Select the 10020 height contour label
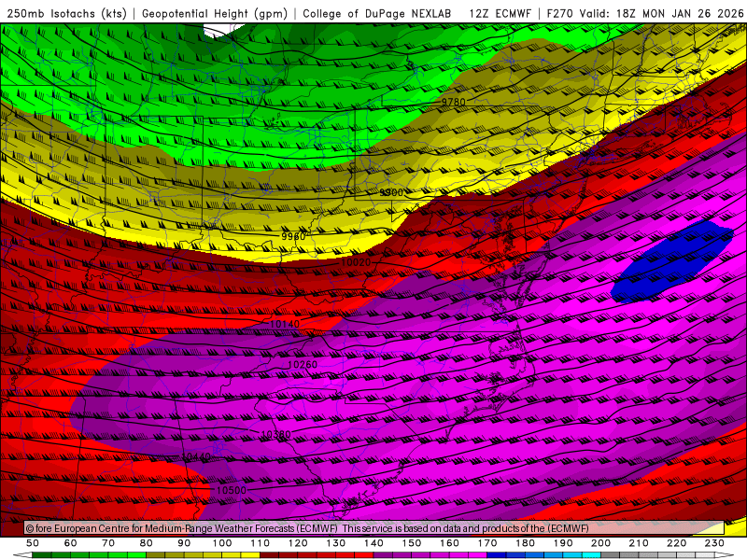This screenshot has width=747, height=560. pyautogui.click(x=356, y=262)
